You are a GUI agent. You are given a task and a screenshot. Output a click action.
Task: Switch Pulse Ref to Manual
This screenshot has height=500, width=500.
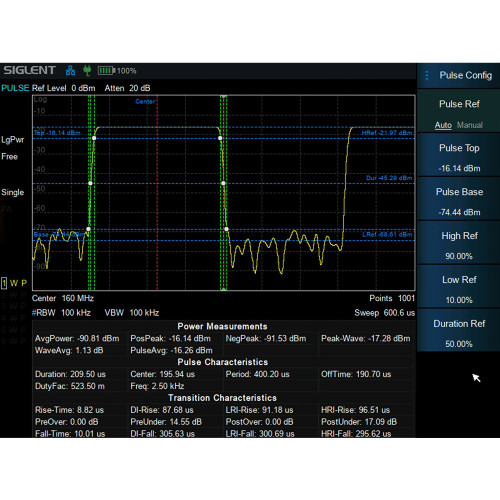point(470,125)
